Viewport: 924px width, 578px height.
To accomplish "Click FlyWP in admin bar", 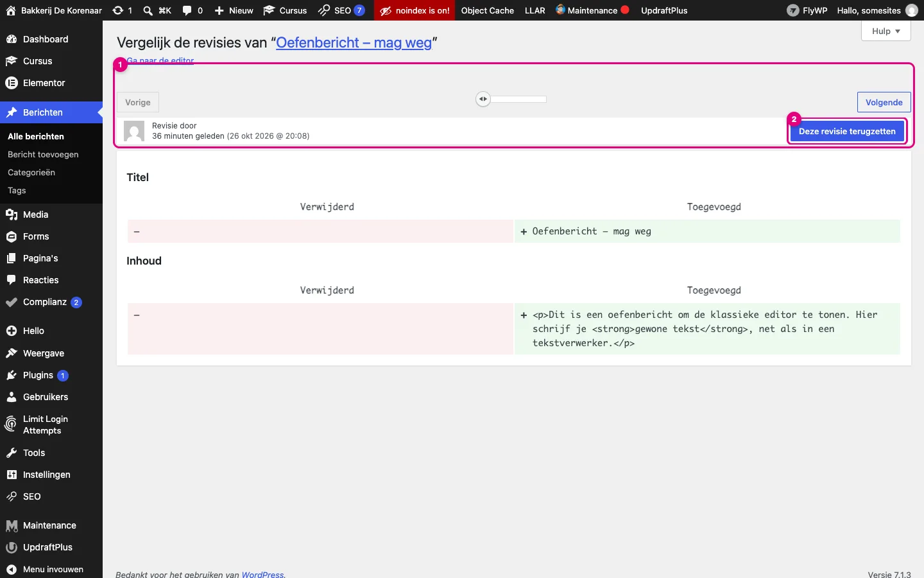I will click(807, 10).
